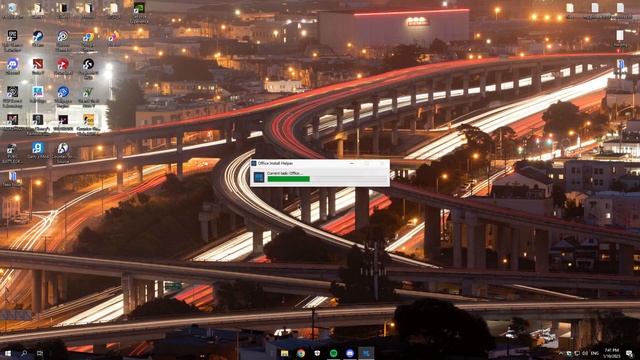Open Chrome from the taskbar
Viewport: 640px width, 360px height.
[x=301, y=353]
